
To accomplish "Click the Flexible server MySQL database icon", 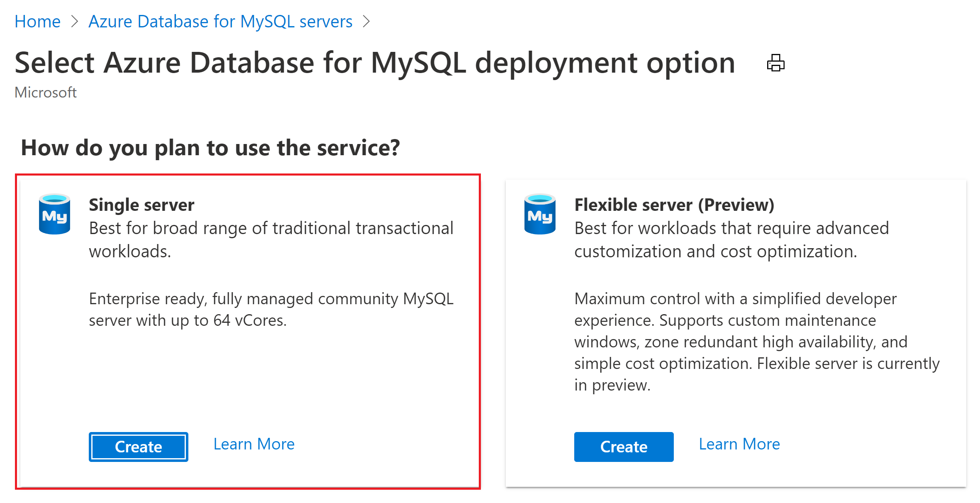I will (x=540, y=214).
